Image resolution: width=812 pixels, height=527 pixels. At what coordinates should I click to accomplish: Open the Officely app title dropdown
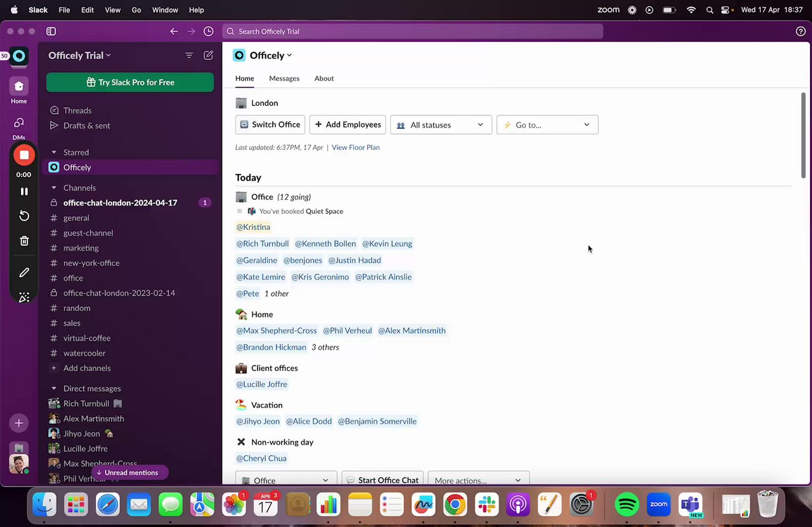point(270,55)
